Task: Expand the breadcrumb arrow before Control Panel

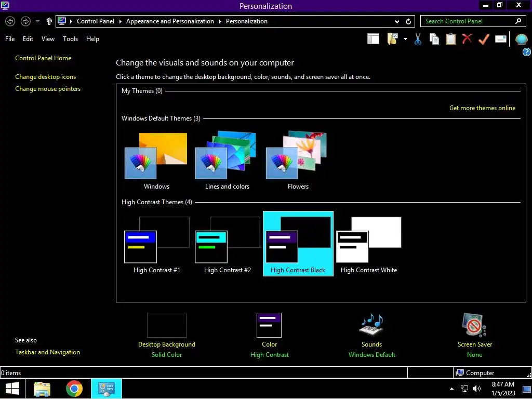Action: click(x=71, y=21)
